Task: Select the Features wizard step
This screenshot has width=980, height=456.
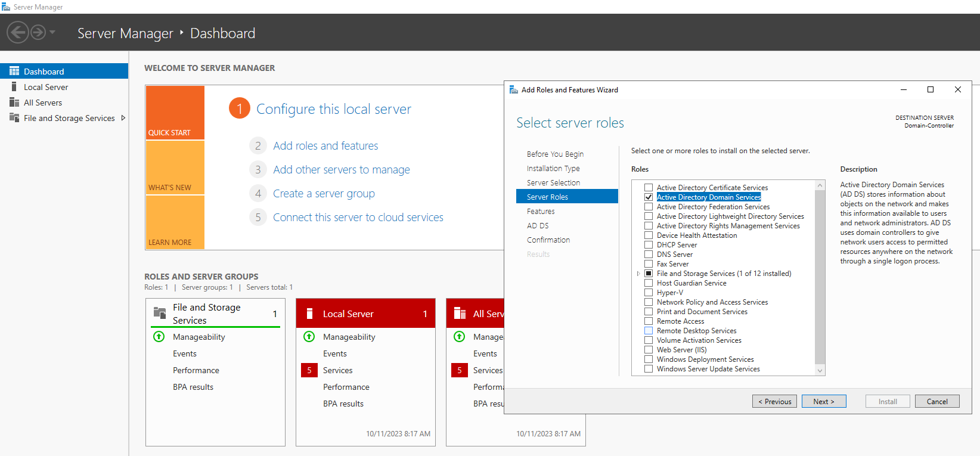Action: 540,212
